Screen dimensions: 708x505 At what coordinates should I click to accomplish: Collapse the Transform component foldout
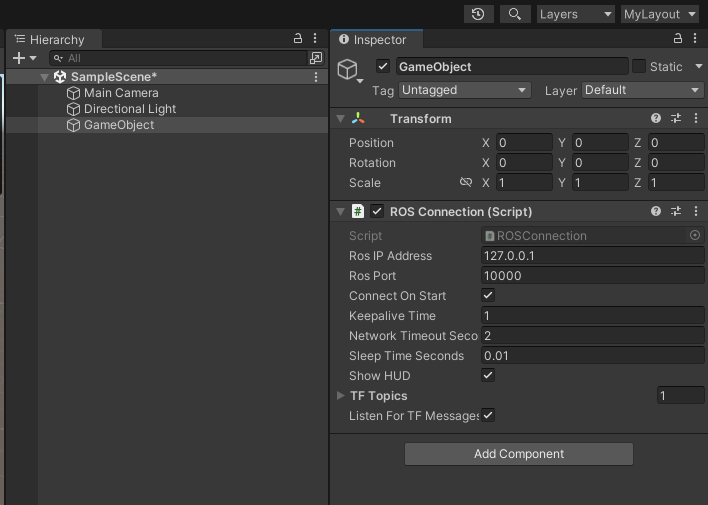[x=341, y=119]
